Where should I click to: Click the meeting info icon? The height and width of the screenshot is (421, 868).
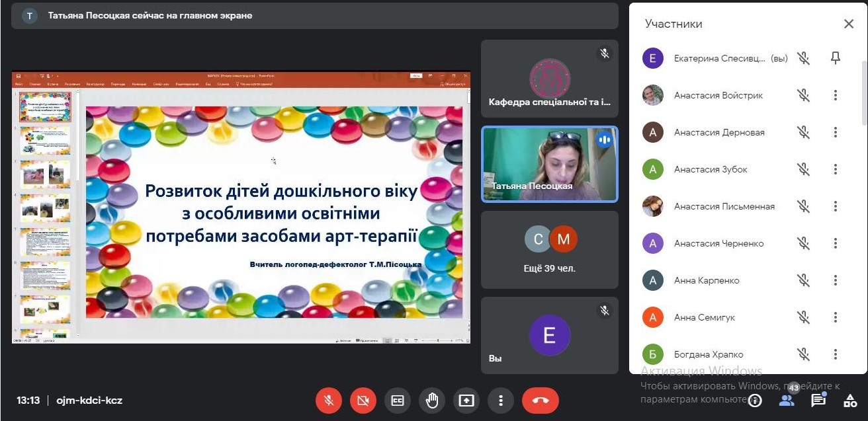click(x=755, y=401)
